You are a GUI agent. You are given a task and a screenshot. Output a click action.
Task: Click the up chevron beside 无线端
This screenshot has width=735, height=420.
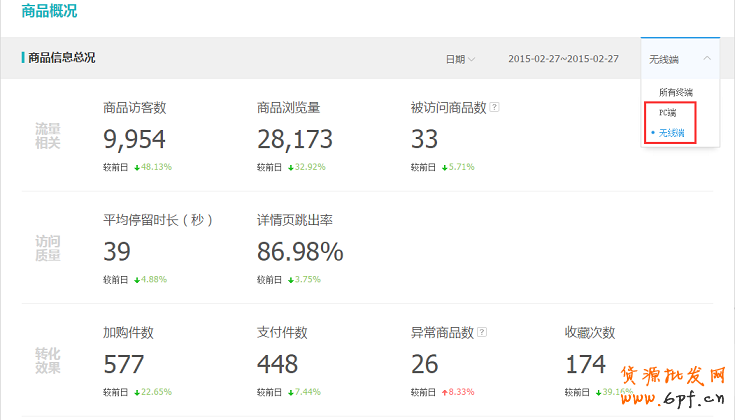tap(707, 58)
